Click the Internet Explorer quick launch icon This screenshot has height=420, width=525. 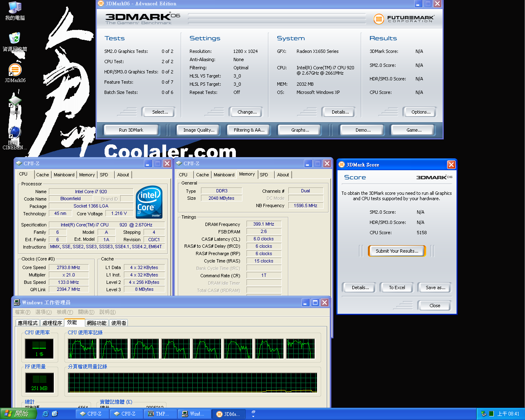point(45,414)
